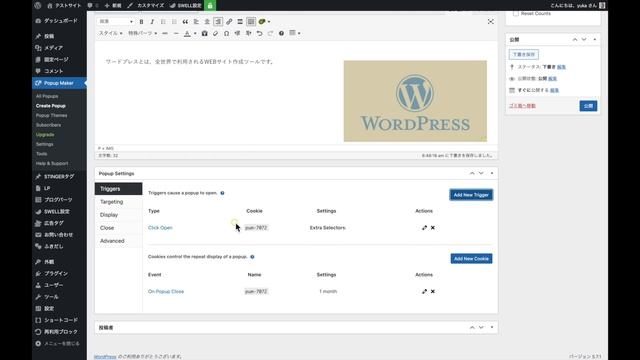640x360 pixels.
Task: Switch to the Triggers tab
Action: [118, 189]
